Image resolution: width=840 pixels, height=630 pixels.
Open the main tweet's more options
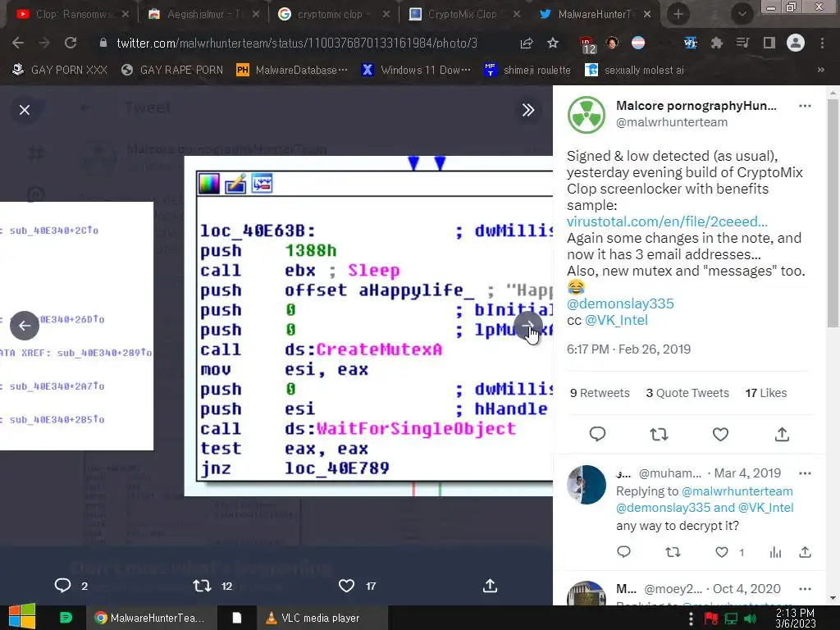(805, 106)
